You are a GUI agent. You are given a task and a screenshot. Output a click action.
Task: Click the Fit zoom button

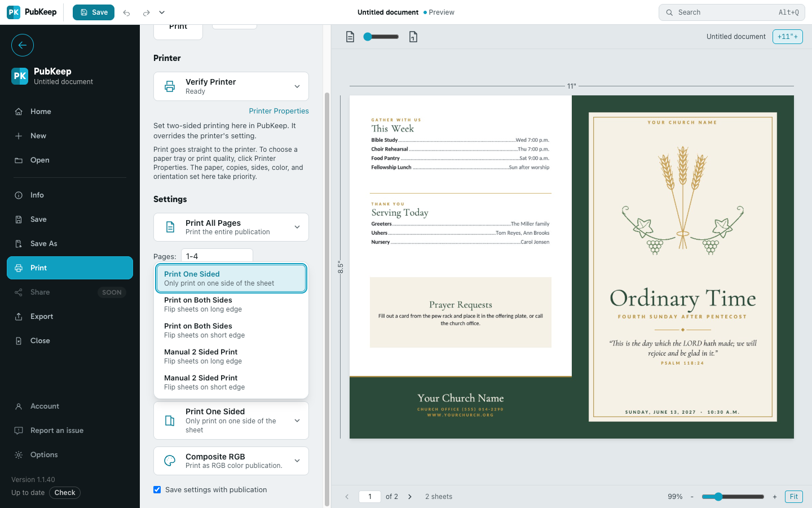pos(793,497)
